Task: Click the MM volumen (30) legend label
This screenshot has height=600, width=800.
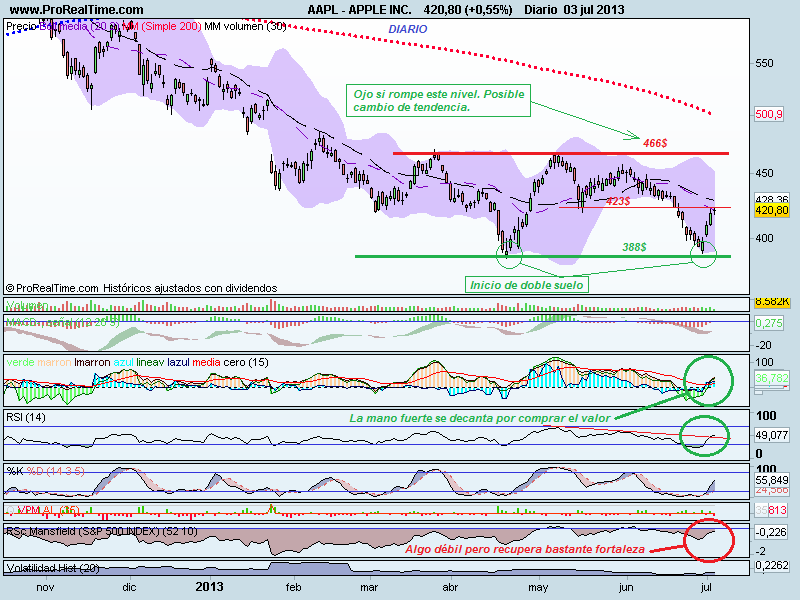Action: click(245, 26)
